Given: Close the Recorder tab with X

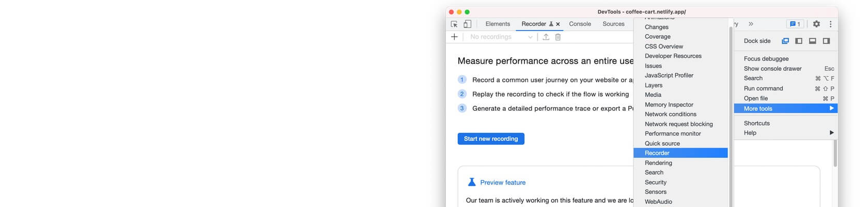Looking at the screenshot, I should [x=558, y=24].
